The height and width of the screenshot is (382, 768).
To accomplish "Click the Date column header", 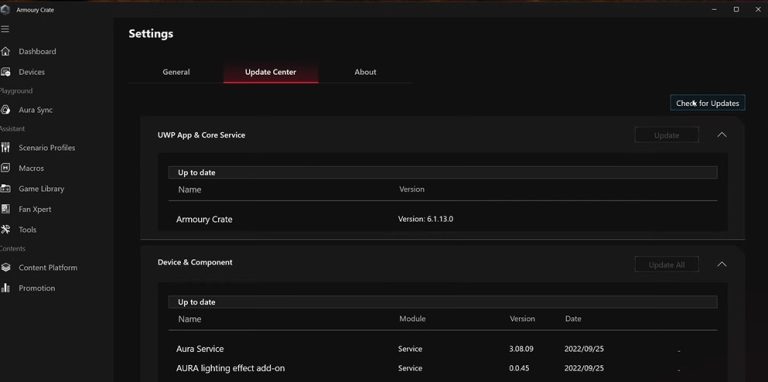I will click(x=573, y=319).
